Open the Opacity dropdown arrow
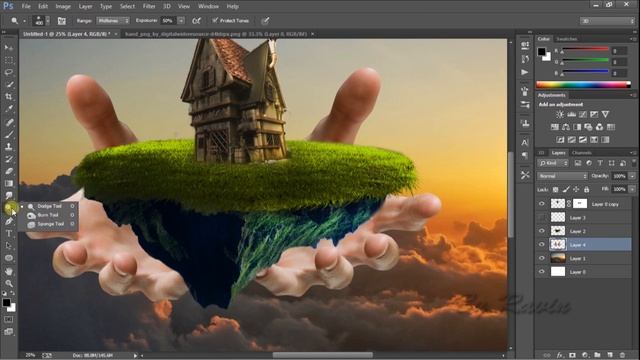This screenshot has height=360, width=640. (x=632, y=176)
